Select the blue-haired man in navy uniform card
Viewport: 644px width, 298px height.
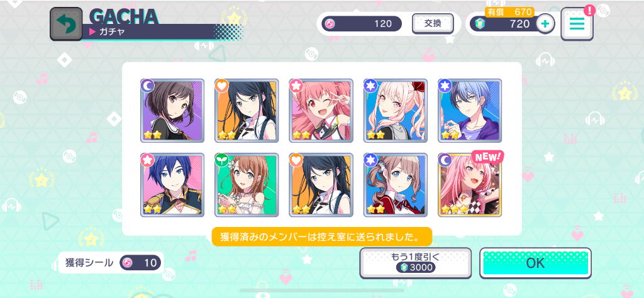point(172,185)
